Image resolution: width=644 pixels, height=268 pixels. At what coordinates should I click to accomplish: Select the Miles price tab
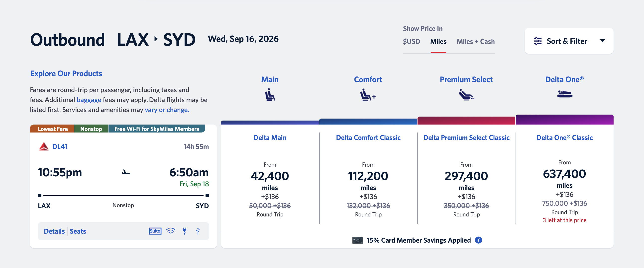(x=438, y=41)
